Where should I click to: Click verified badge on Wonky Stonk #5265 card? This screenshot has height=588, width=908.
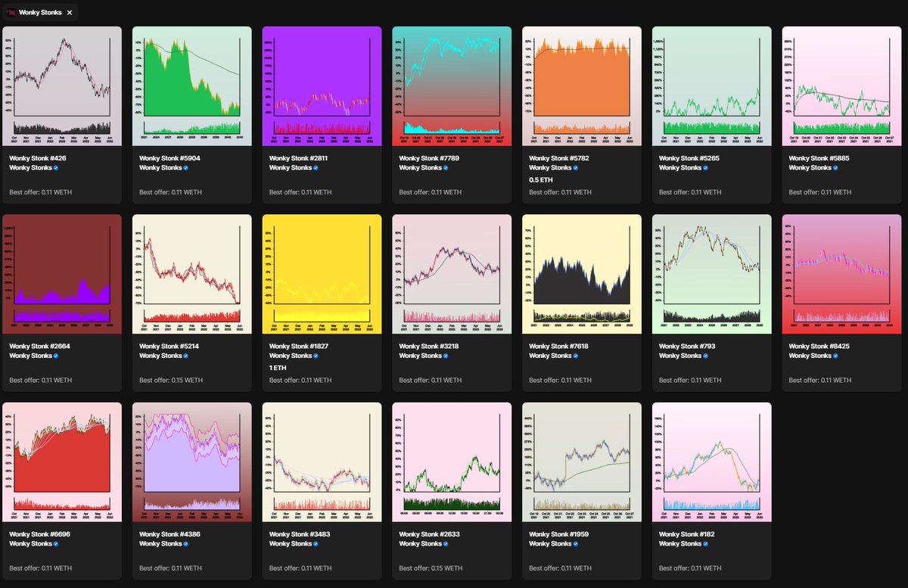point(706,168)
